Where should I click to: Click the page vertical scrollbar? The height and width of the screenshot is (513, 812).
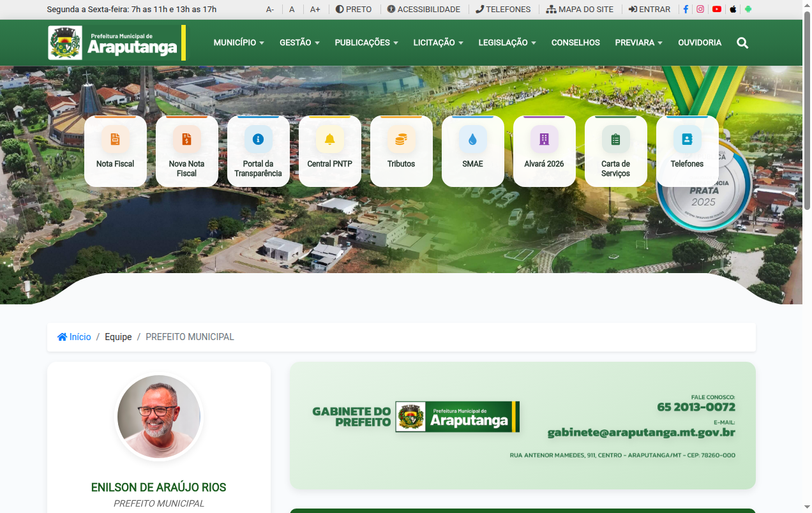(x=807, y=110)
